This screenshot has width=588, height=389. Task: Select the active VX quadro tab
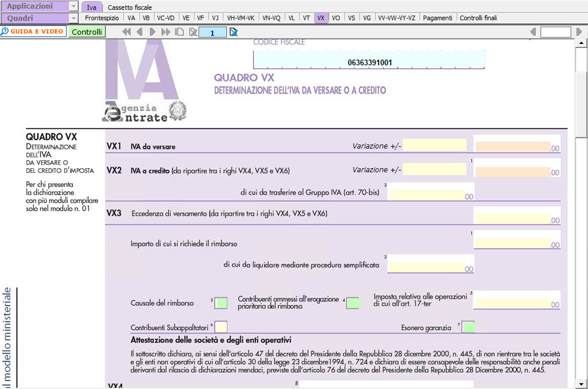[321, 18]
